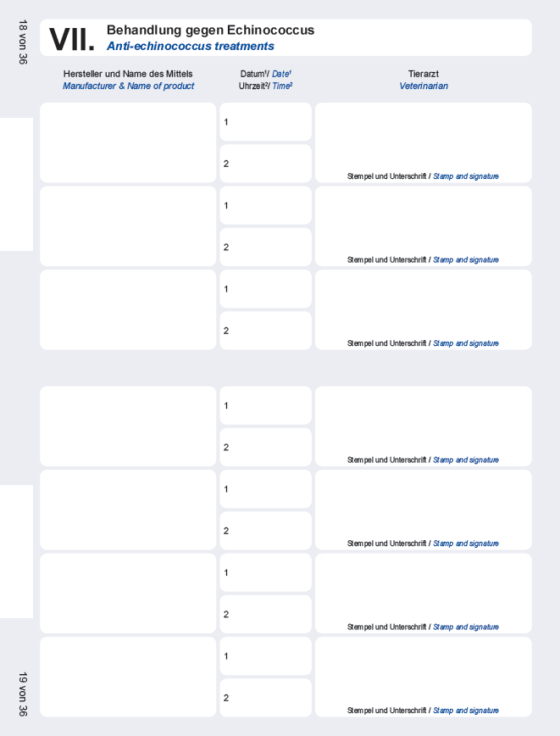The width and height of the screenshot is (560, 736).
Task: Click time field 2 in the fifth treatment row
Action: (x=265, y=531)
